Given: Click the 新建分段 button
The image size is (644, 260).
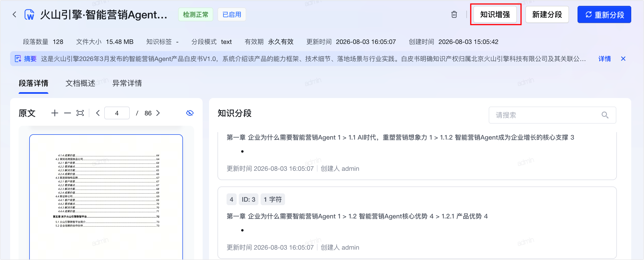Looking at the screenshot, I should click(547, 14).
